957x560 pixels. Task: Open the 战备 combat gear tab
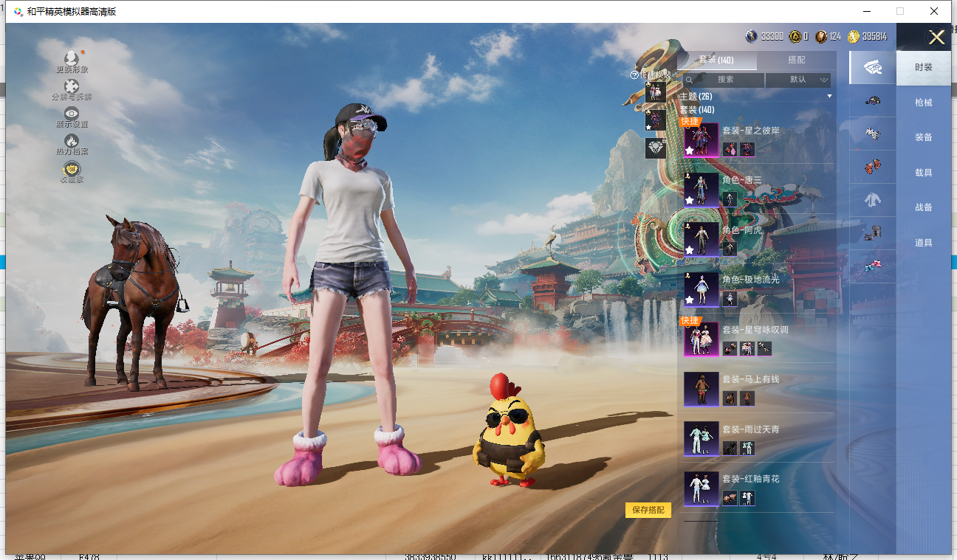tap(924, 207)
